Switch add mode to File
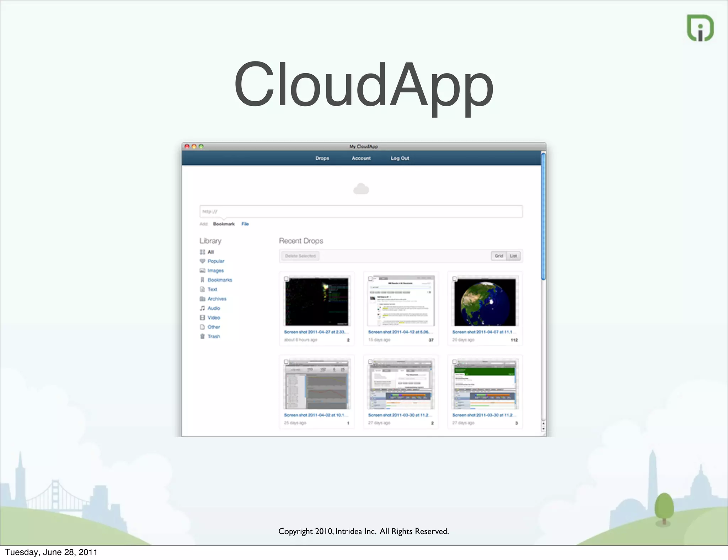The height and width of the screenshot is (560, 728). (x=245, y=224)
